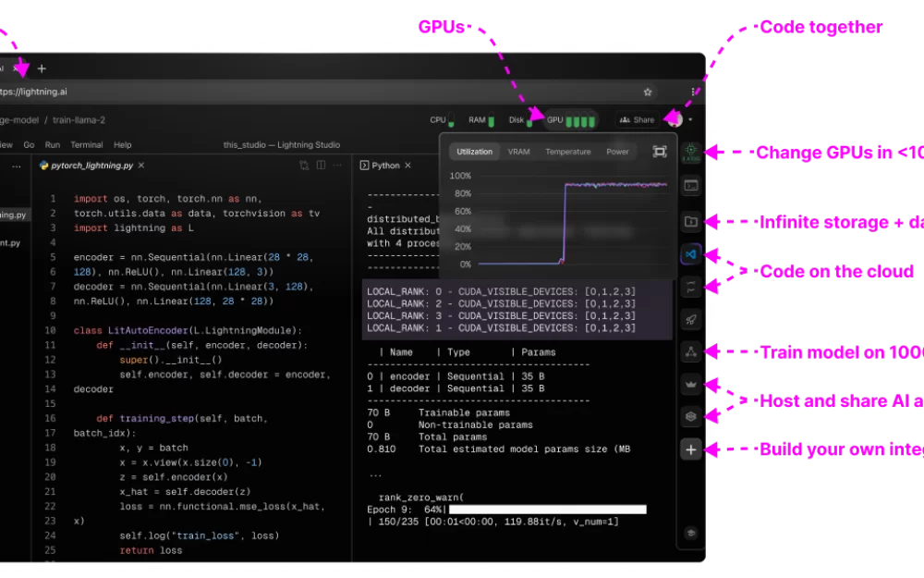Image resolution: width=924 pixels, height=578 pixels.
Task: Click the GPU utilization line graph
Action: [573, 223]
